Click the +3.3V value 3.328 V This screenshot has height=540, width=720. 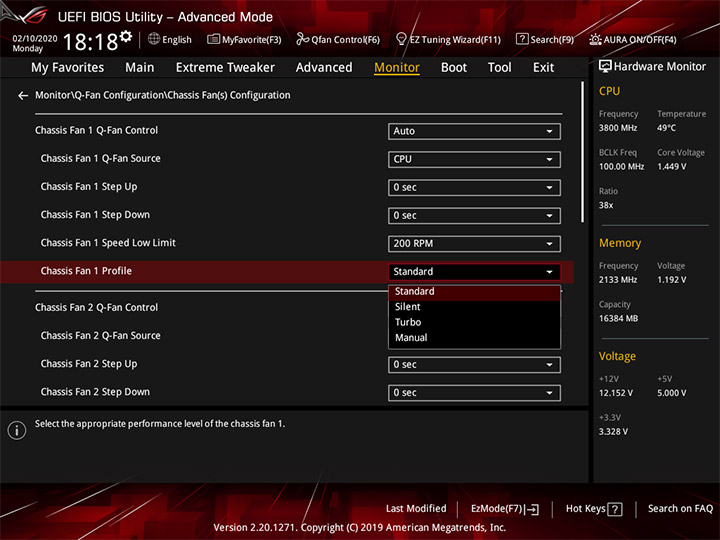[613, 432]
